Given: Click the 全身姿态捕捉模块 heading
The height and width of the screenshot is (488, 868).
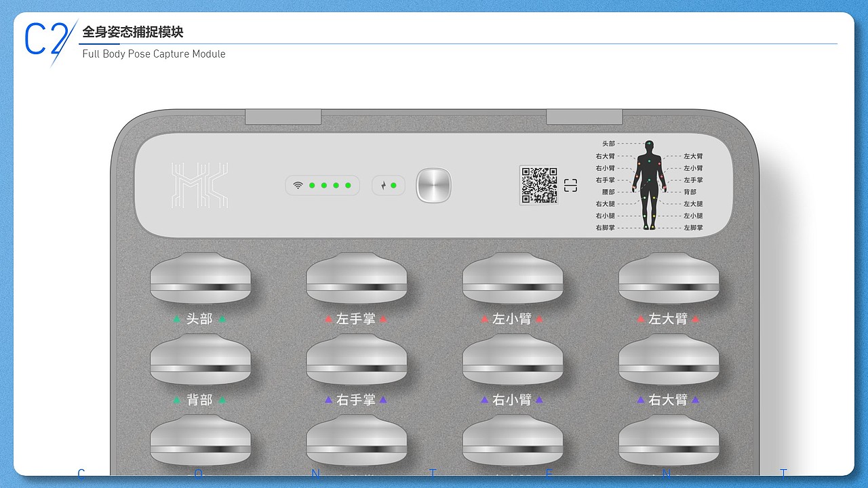Looking at the screenshot, I should coord(133,32).
